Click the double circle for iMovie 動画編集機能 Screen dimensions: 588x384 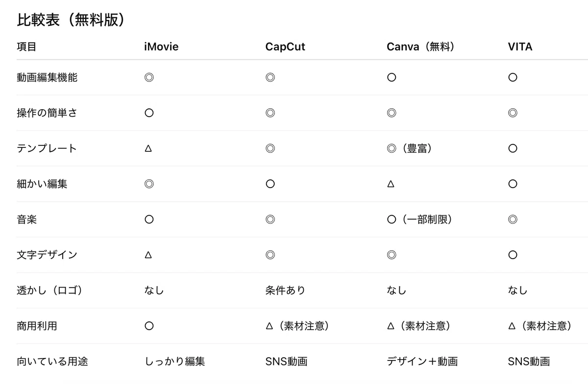coord(149,77)
